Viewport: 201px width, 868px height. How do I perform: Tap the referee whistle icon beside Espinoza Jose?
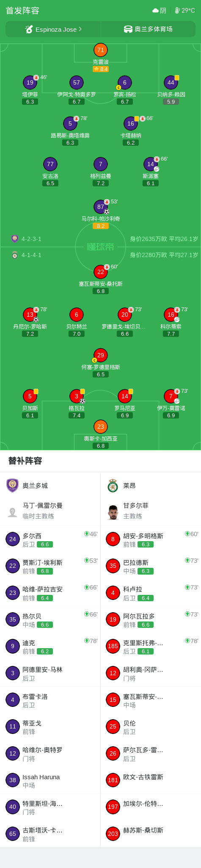point(29,29)
